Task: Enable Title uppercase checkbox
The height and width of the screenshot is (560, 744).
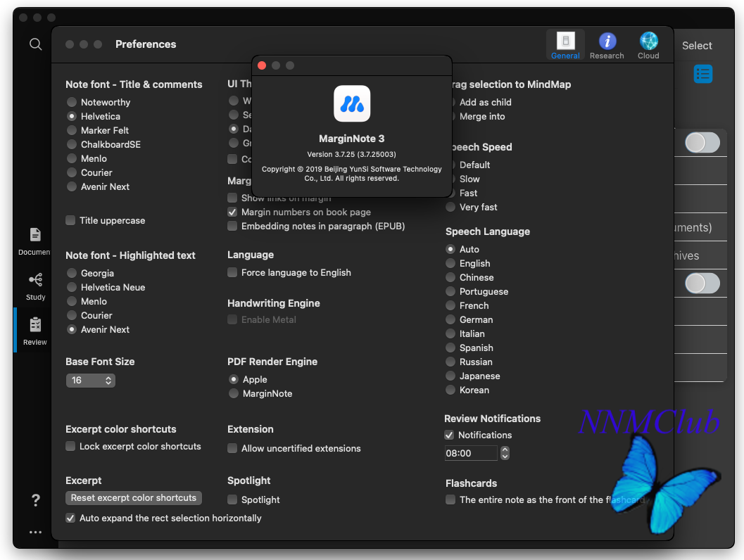Action: [70, 220]
